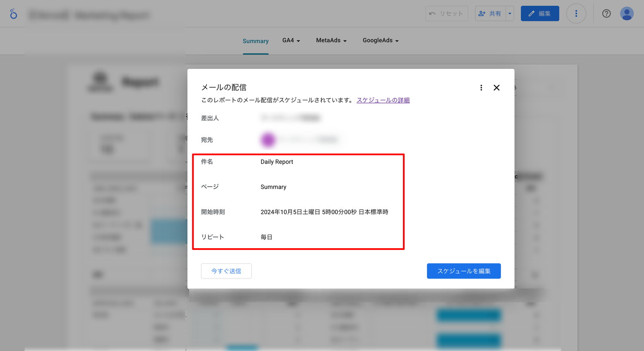
Task: Click the 件名 label
Action: point(207,162)
